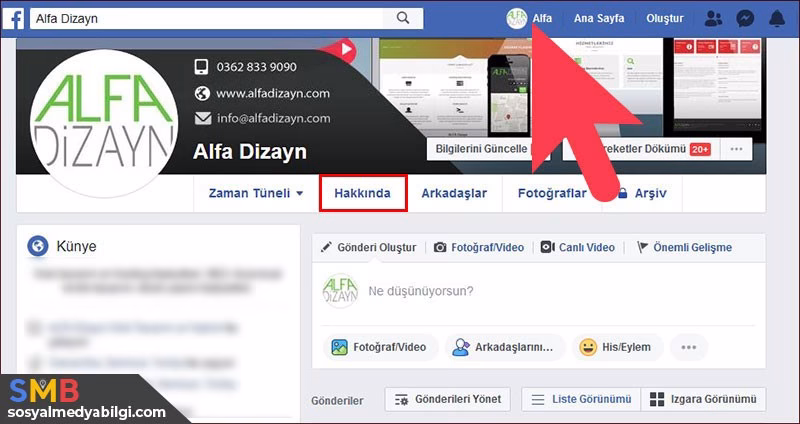Switch to Izgara Görünümü
This screenshot has width=800, height=424.
click(x=703, y=399)
